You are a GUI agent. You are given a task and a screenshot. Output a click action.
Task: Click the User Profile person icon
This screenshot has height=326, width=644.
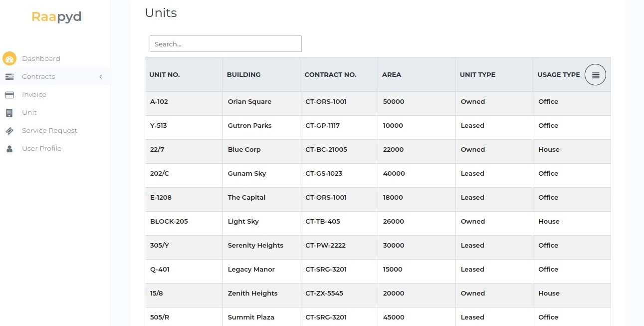point(9,148)
